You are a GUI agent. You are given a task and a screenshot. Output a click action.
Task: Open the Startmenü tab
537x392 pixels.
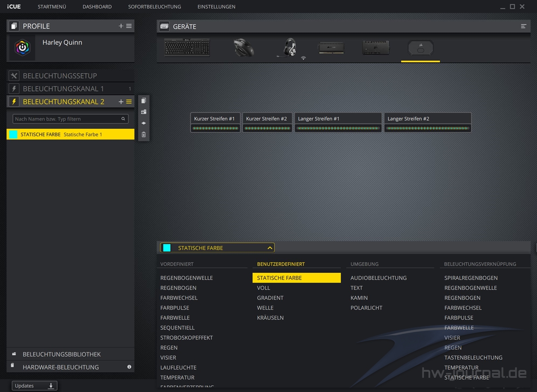pyautogui.click(x=52, y=7)
